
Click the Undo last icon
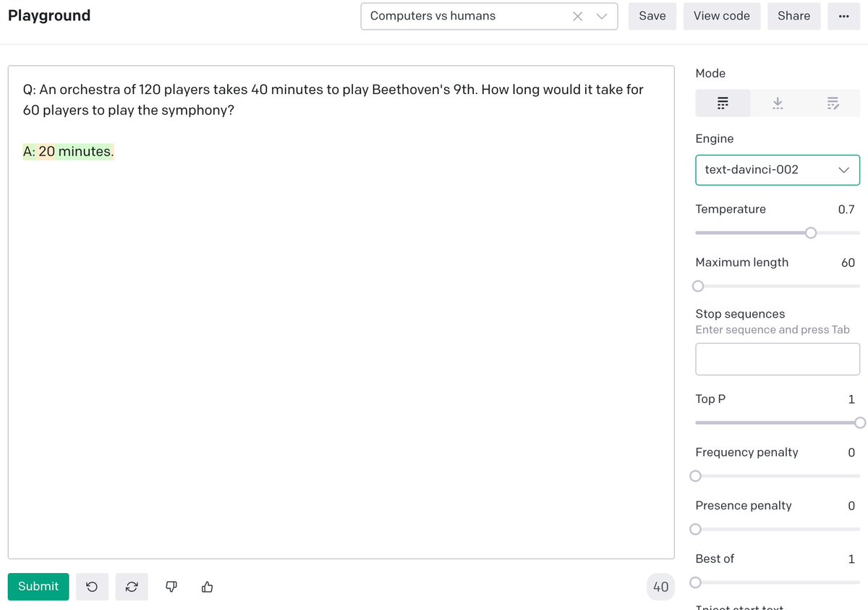pos(92,587)
